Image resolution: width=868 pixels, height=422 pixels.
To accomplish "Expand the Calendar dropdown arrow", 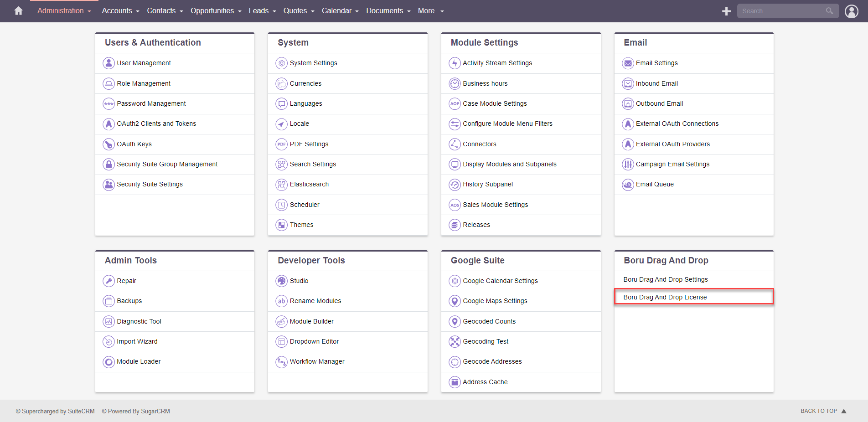I will coord(357,11).
